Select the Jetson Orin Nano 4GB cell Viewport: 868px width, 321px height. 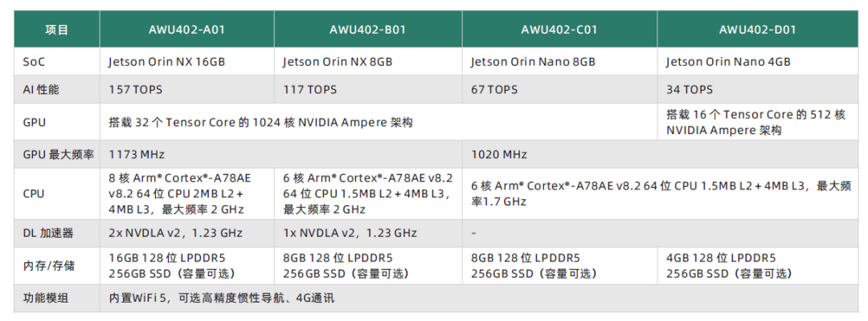[x=728, y=62]
